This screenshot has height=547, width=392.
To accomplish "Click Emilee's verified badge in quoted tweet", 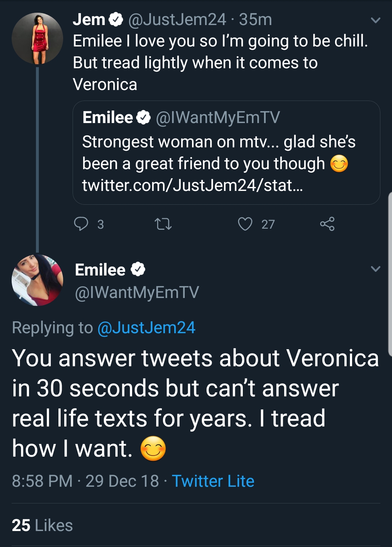I will pyautogui.click(x=143, y=118).
